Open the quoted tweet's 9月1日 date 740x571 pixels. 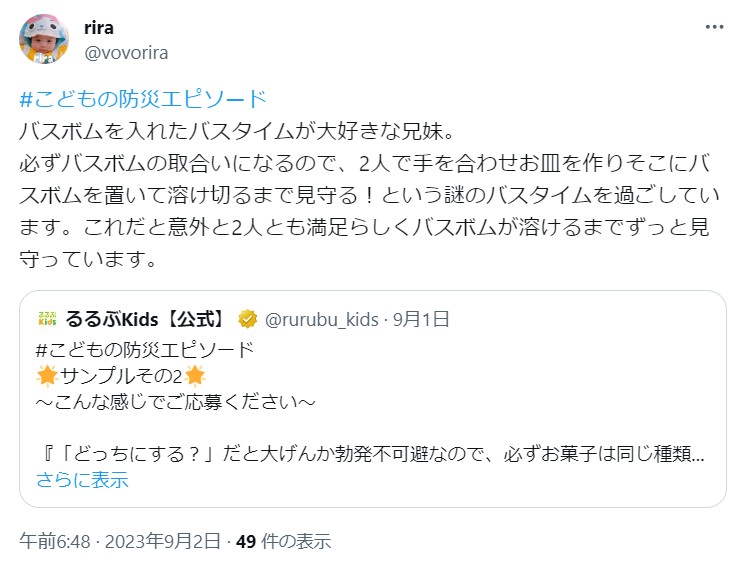422,320
